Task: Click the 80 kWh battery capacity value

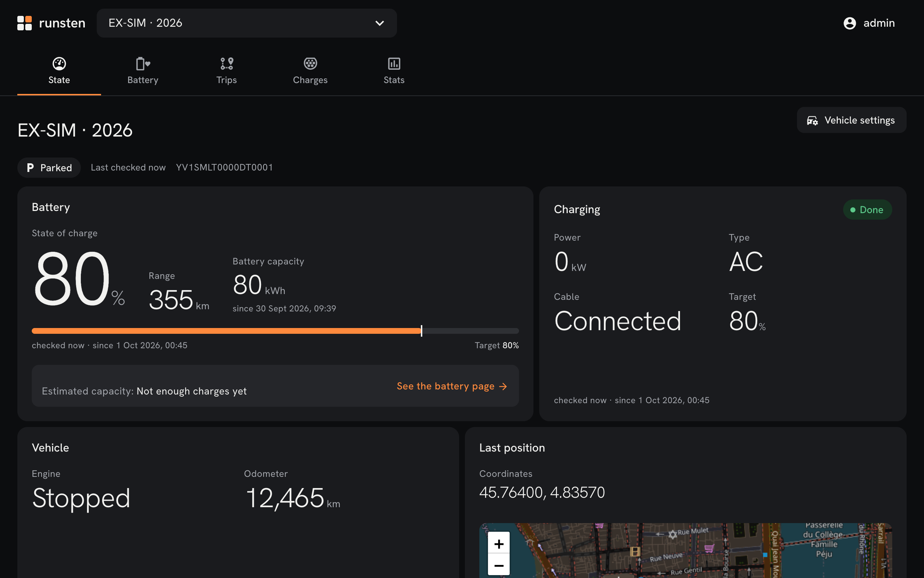Action: (259, 285)
